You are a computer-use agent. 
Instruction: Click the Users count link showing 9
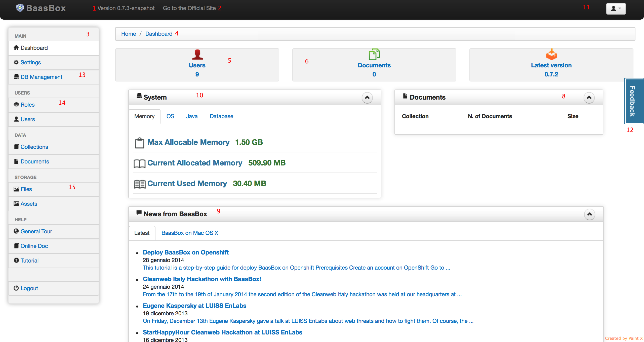pyautogui.click(x=197, y=74)
